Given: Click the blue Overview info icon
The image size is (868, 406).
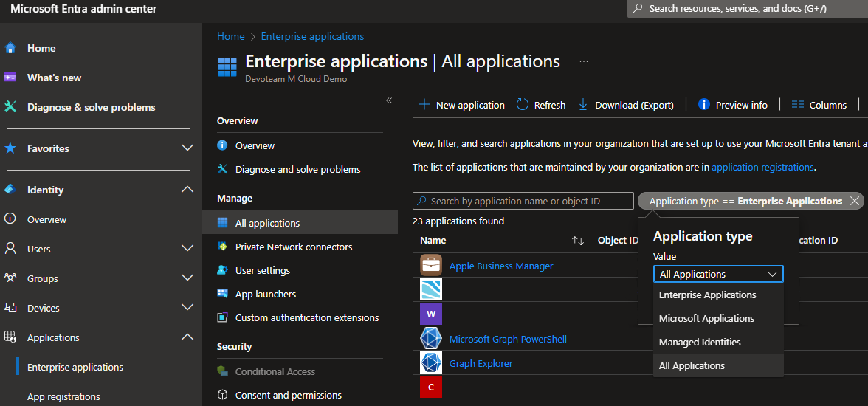Looking at the screenshot, I should tap(223, 145).
